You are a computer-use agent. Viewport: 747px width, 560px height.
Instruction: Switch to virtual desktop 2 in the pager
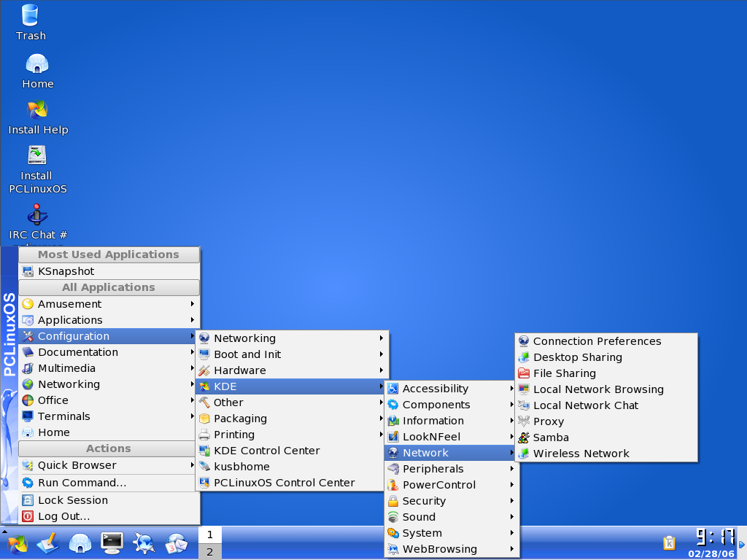point(209,552)
